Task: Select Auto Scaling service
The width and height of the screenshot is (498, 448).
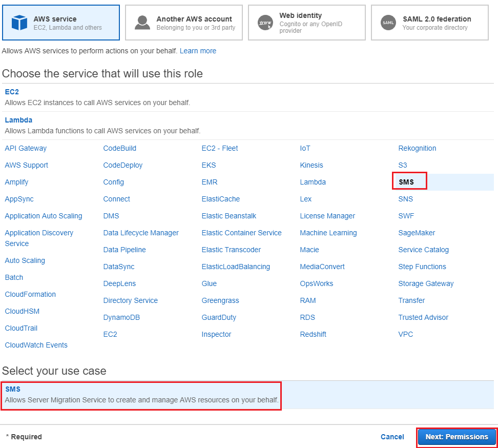Action: pos(25,260)
